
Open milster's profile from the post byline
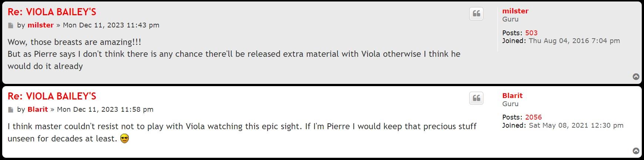[40, 25]
